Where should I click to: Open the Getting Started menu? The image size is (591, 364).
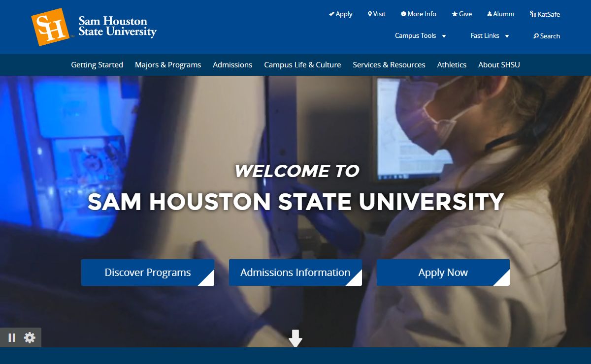(97, 65)
